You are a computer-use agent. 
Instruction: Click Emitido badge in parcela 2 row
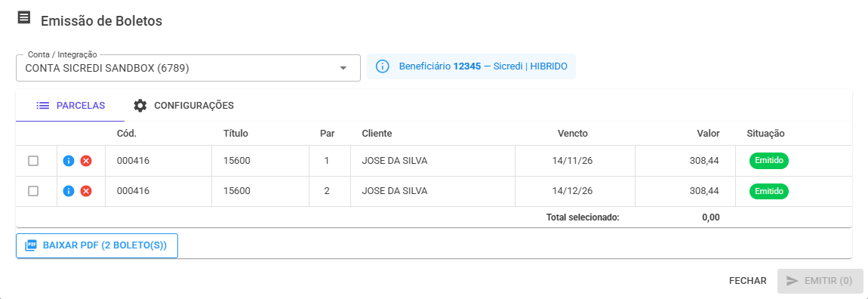(x=768, y=191)
